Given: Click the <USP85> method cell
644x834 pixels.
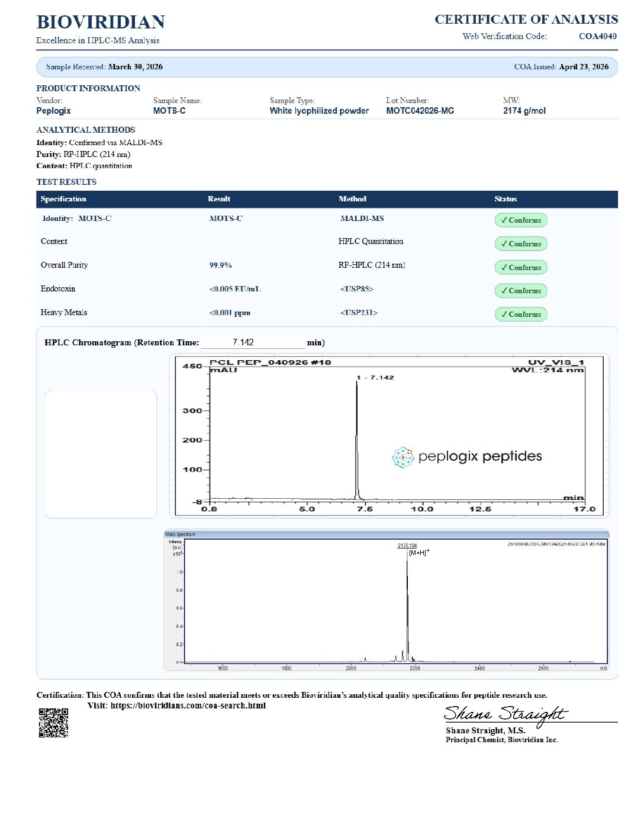Looking at the screenshot, I should [357, 289].
